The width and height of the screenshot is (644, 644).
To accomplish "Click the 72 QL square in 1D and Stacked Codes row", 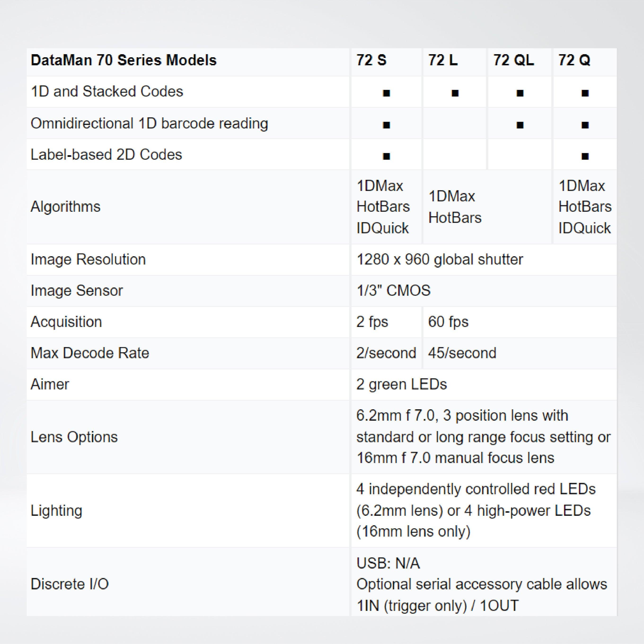I will click(x=520, y=93).
